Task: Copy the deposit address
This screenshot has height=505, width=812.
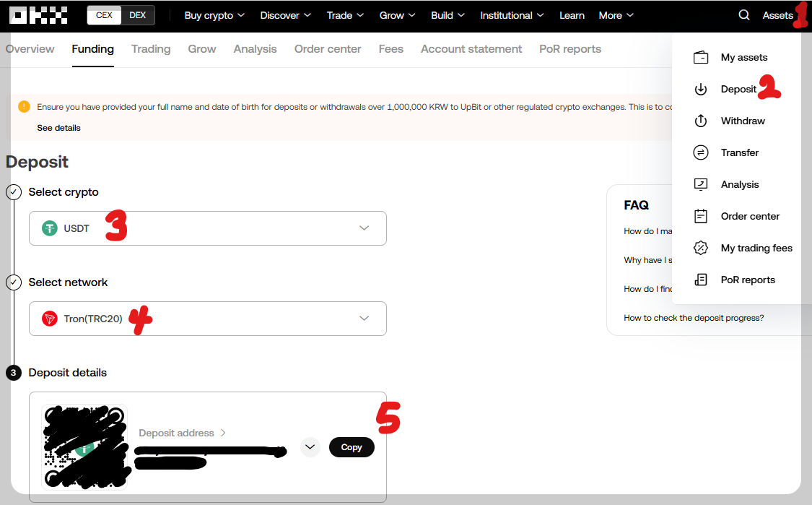Action: coord(352,447)
